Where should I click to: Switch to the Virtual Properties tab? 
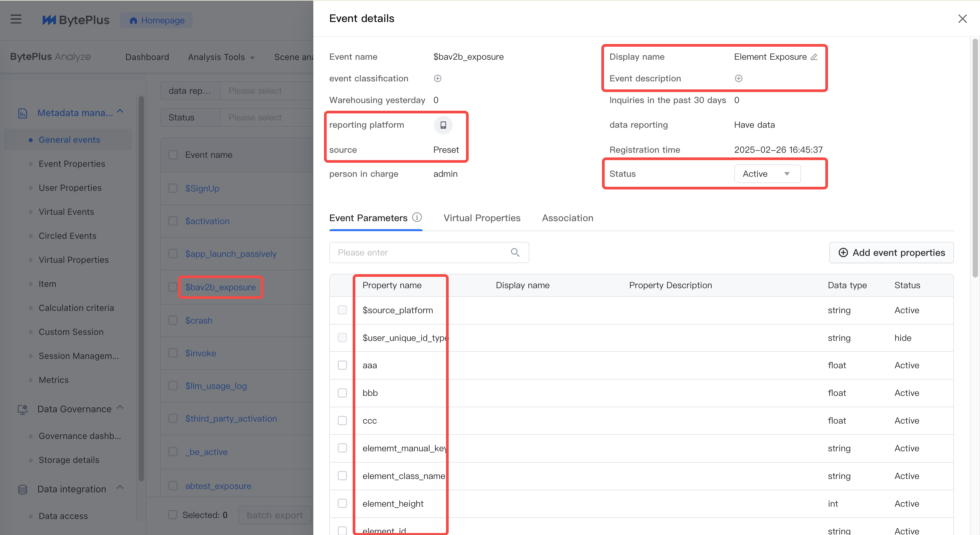coord(482,218)
